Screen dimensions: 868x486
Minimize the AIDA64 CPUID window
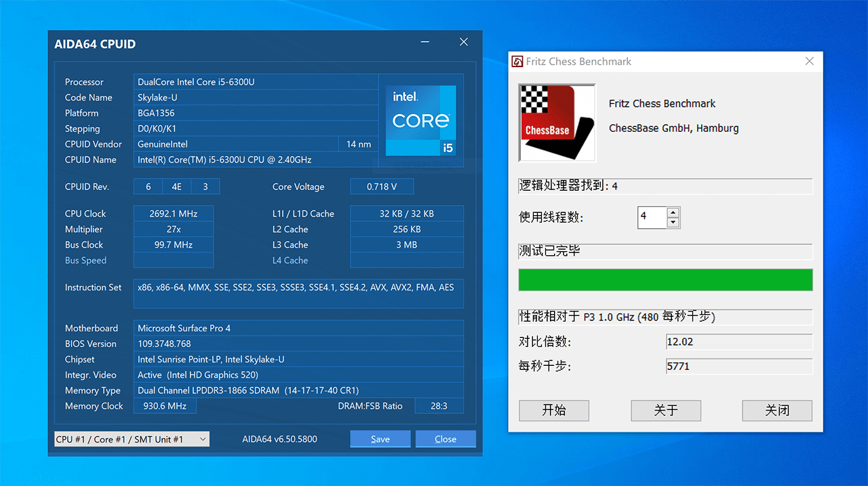(425, 43)
